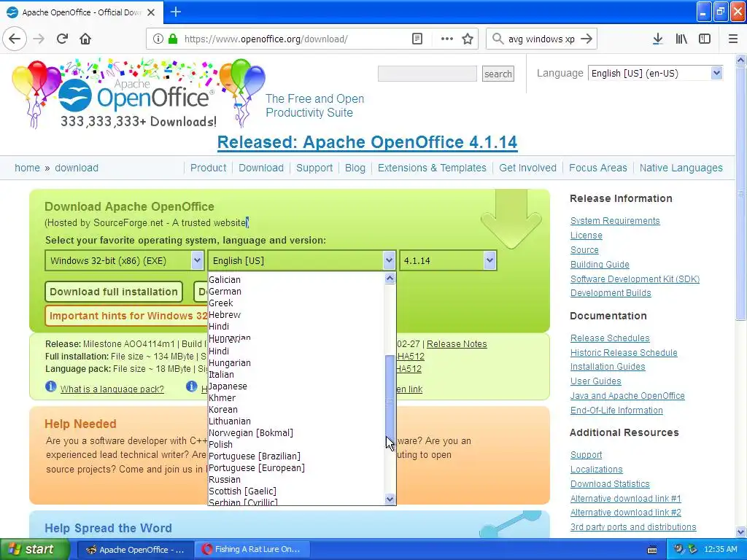747x560 pixels.
Task: Click the Apache OpenOffice logo
Action: 138,94
